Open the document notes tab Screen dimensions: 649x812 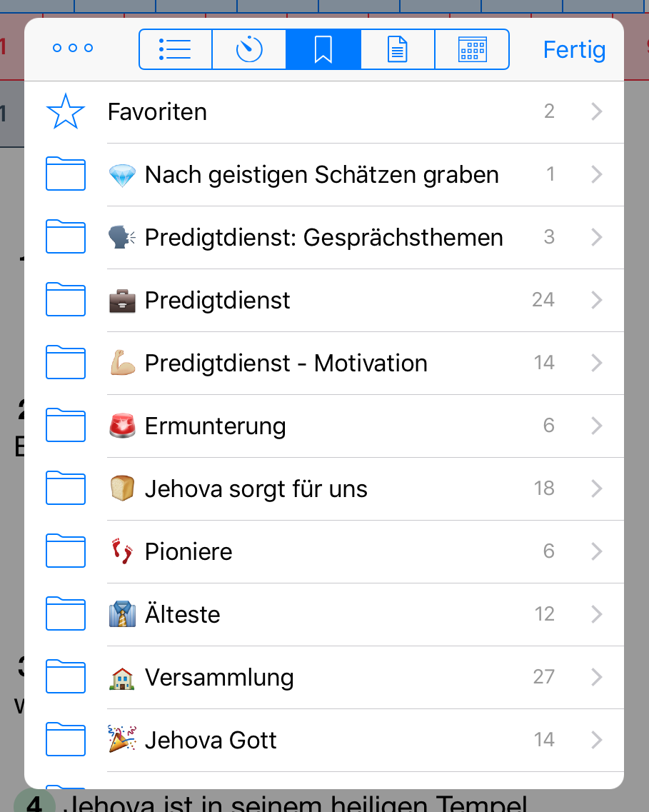coord(398,49)
